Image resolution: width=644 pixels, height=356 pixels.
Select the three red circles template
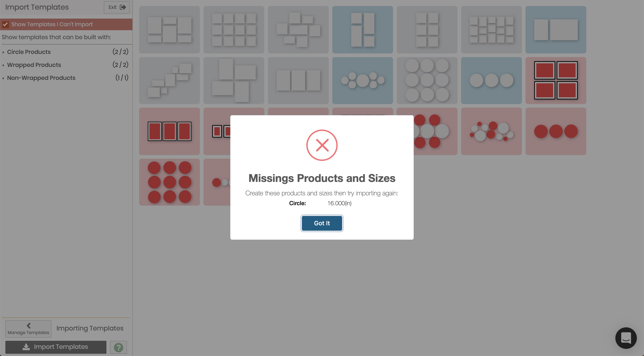click(556, 131)
